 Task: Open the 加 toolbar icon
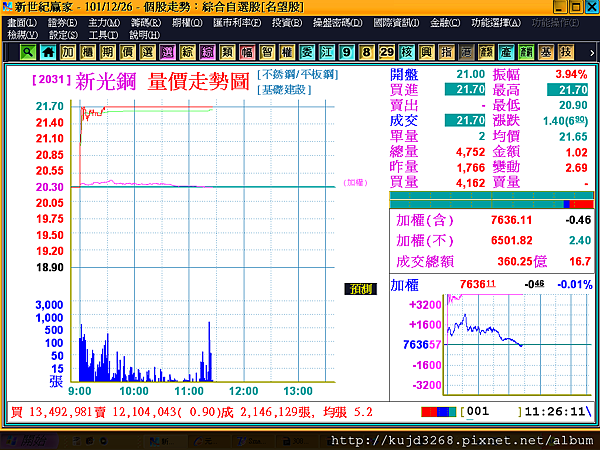pyautogui.click(x=68, y=52)
